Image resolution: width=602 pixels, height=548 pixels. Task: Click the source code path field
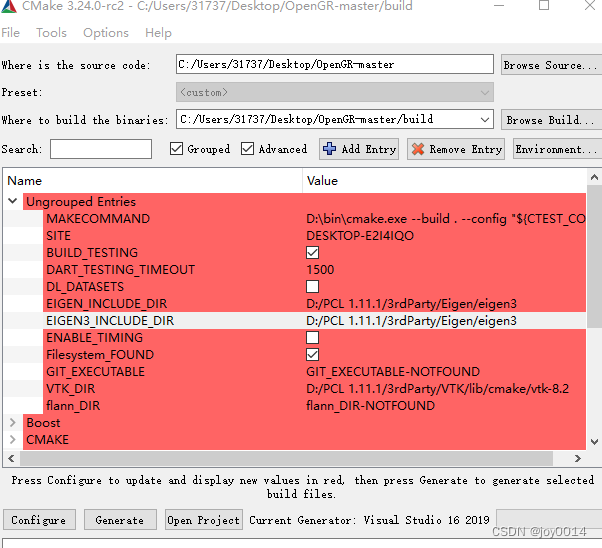pos(335,64)
